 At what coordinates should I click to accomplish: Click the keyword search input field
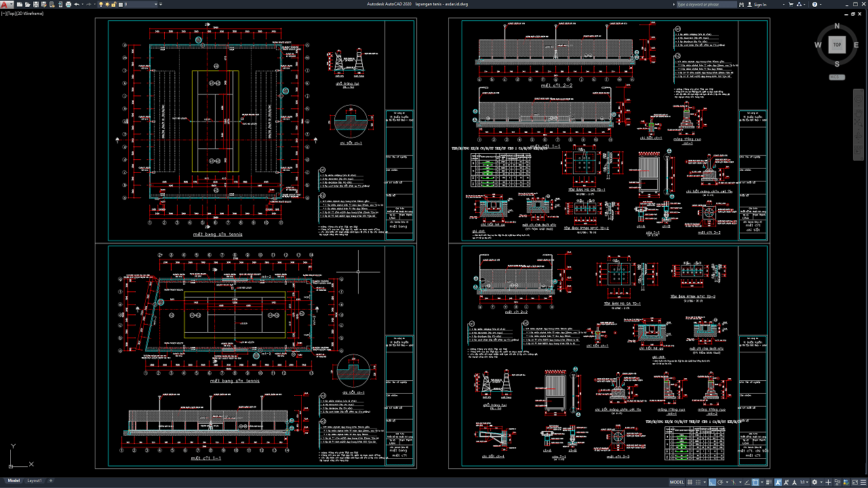pos(705,4)
